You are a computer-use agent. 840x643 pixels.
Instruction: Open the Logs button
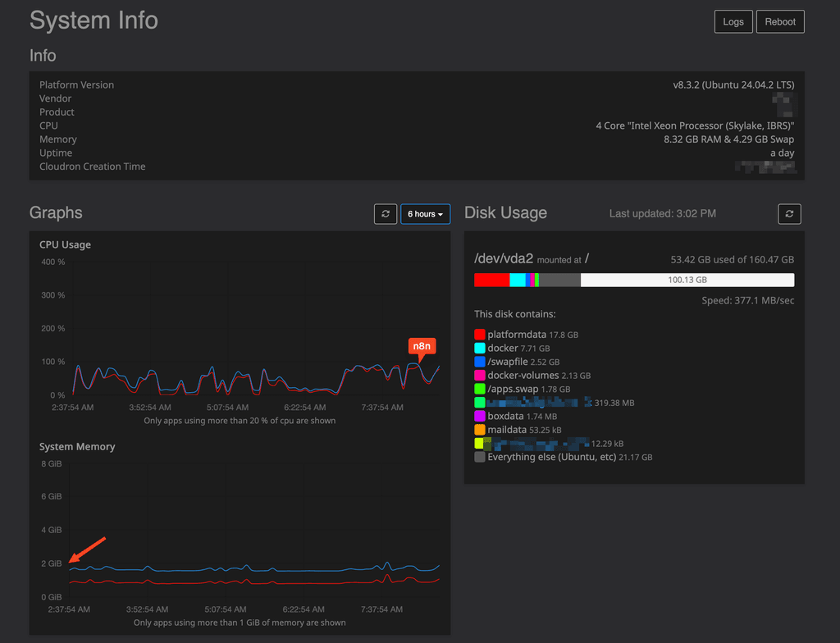(733, 22)
